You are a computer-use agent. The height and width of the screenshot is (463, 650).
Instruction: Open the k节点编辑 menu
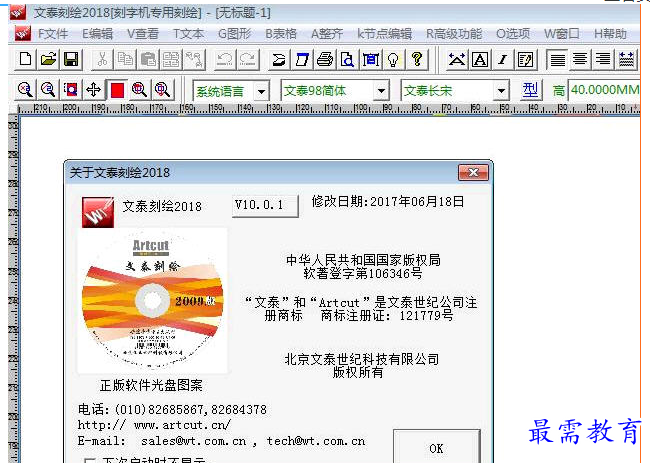pyautogui.click(x=385, y=34)
